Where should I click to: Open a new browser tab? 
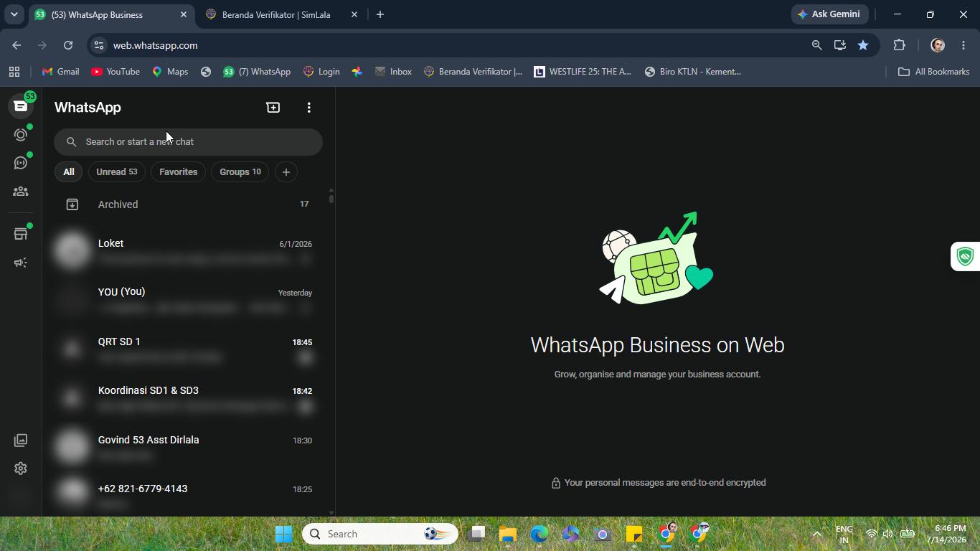pos(380,14)
